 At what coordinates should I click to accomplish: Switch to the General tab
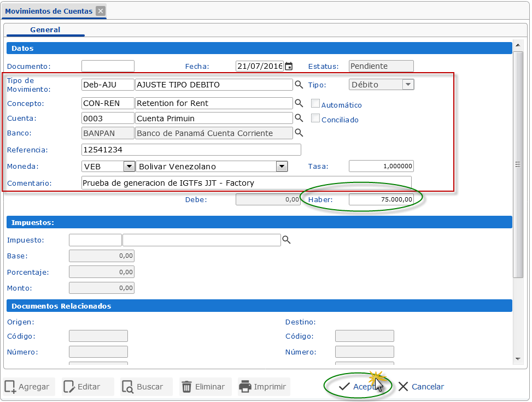coord(45,30)
